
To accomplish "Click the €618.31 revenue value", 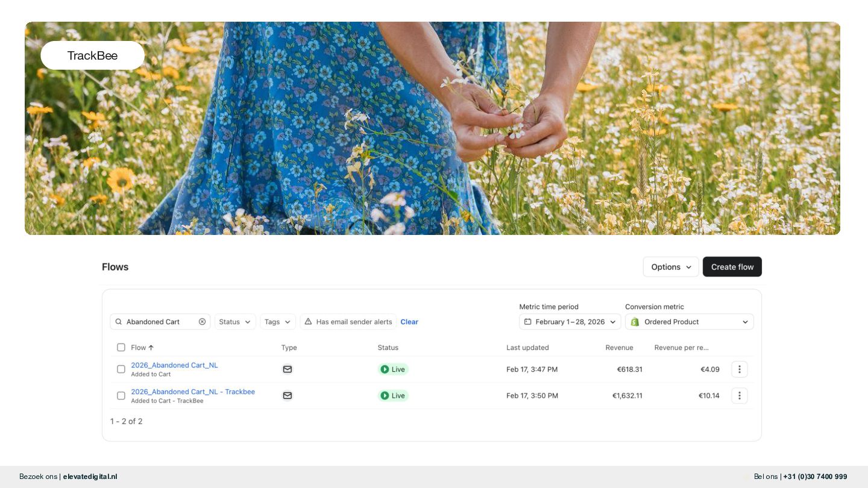I will 630,369.
